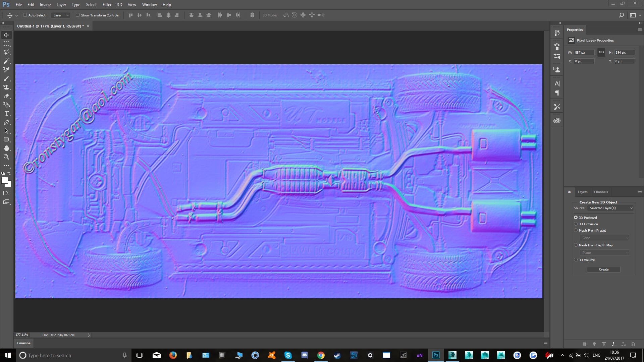Viewport: 644px width, 362px height.
Task: Select the Hand tool
Action: [6, 148]
